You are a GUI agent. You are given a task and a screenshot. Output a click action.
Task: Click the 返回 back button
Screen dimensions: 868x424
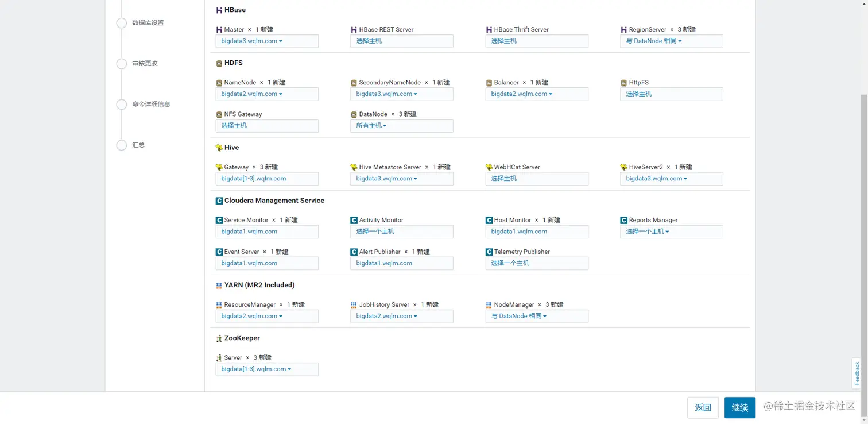point(703,407)
